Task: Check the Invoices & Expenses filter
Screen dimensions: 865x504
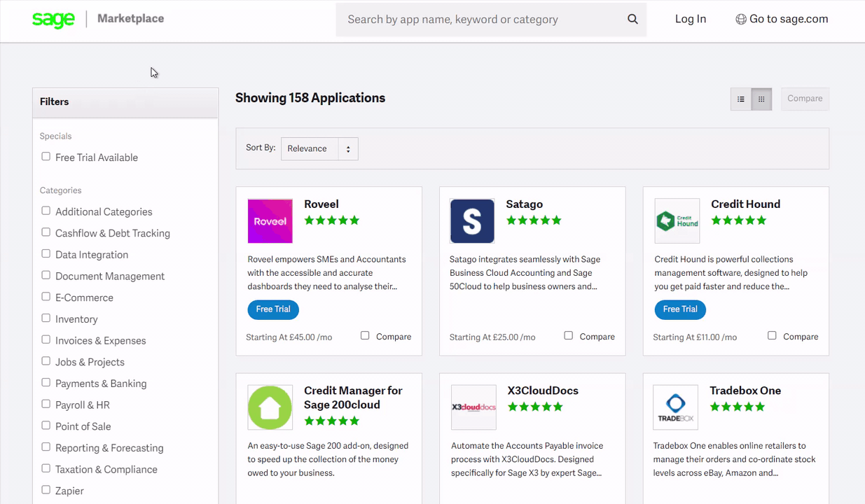Action: [46, 339]
